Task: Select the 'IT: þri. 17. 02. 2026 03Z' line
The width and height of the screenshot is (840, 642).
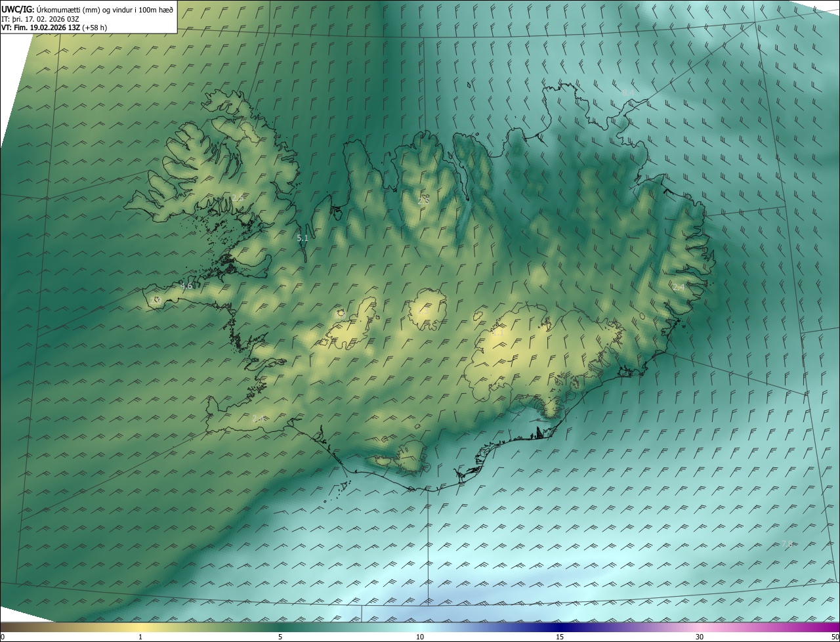Action: (x=41, y=18)
